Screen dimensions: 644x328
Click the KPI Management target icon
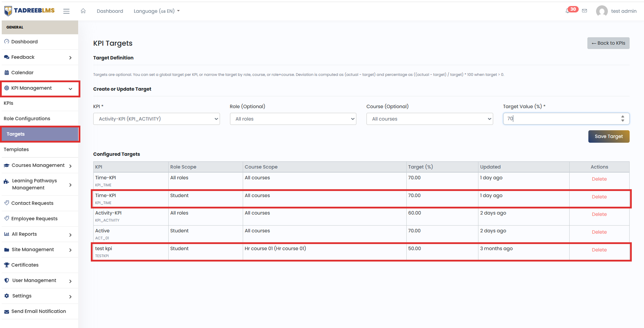(x=7, y=88)
